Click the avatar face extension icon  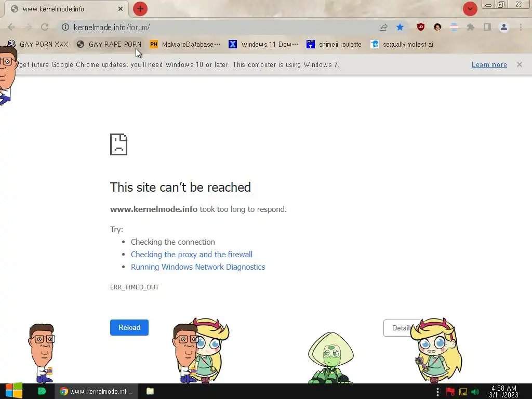click(437, 27)
